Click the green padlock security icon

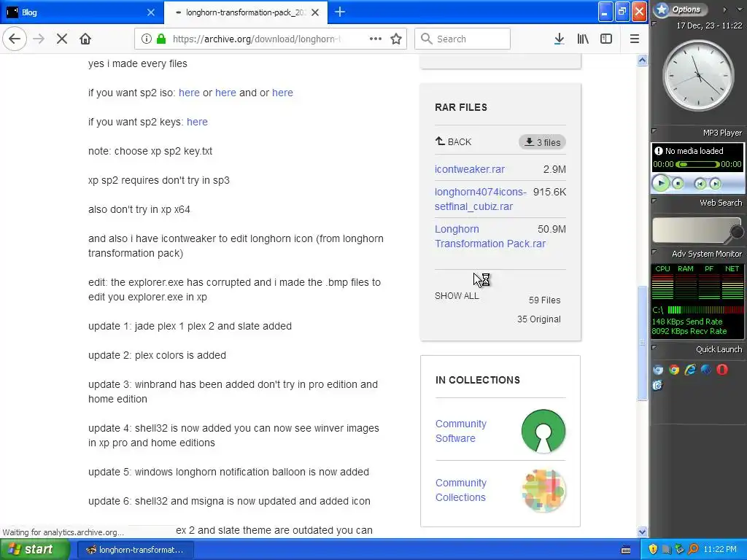[161, 39]
